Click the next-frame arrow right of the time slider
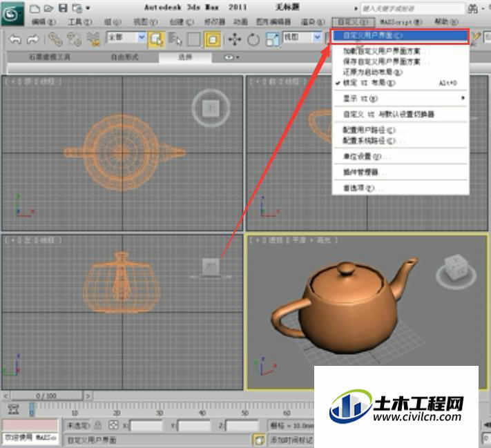Screen dimensions: 491x448 tap(88, 396)
